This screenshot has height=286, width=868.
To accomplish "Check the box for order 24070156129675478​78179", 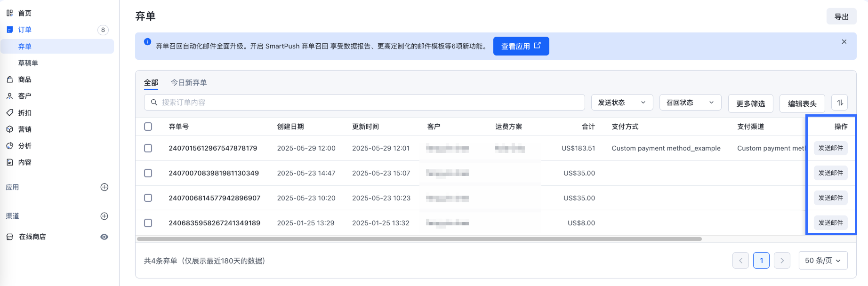I will (x=148, y=148).
